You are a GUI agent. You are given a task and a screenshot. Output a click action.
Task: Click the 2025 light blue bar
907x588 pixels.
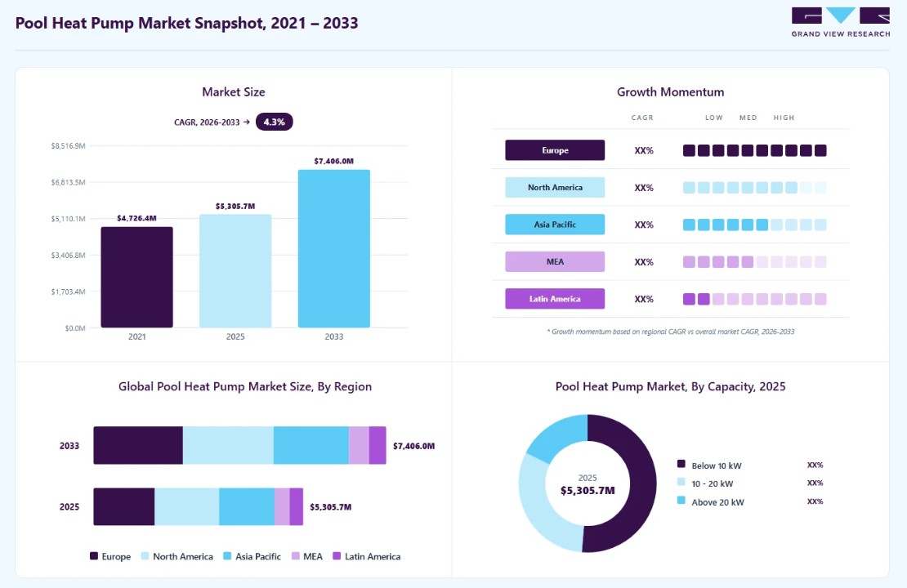235,271
